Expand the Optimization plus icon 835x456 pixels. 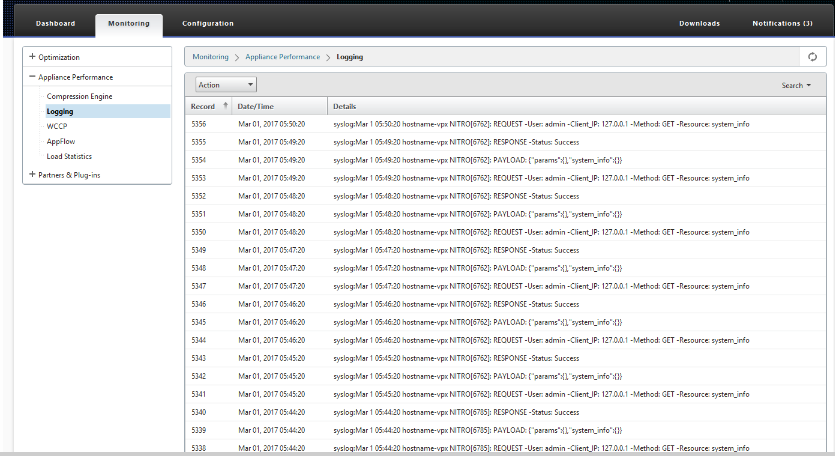pyautogui.click(x=32, y=56)
